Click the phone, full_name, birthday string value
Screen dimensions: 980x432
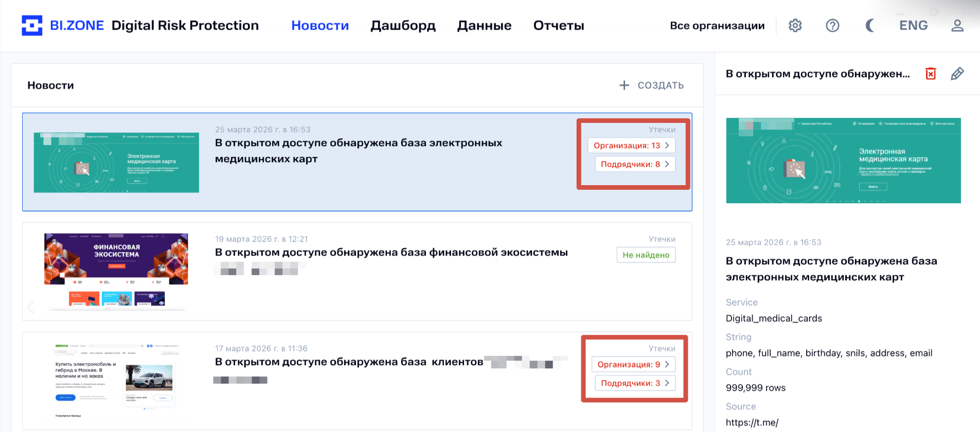[x=829, y=353]
